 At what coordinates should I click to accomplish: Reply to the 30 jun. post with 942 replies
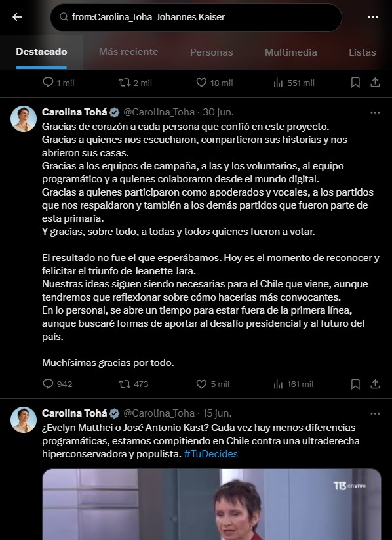click(57, 384)
